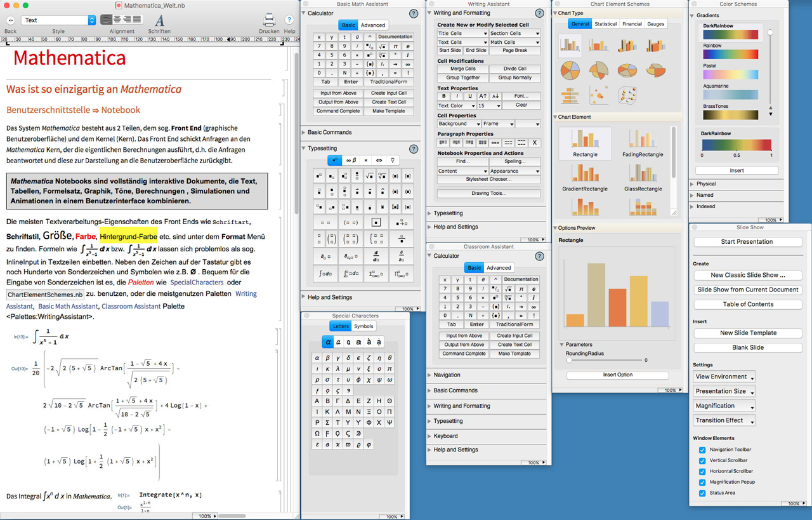Toggle Vertical Scrollbar checkbox
Screen dimensions: 812x520
pos(702,461)
